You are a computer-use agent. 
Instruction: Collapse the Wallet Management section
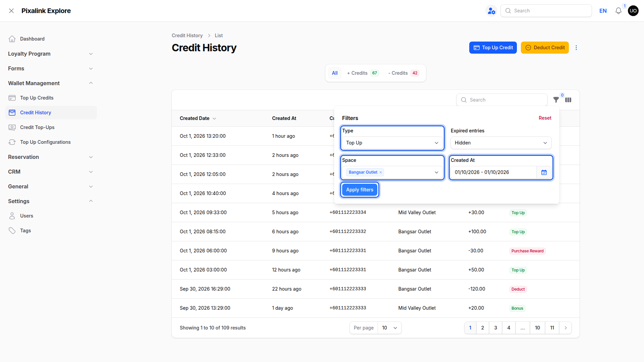coord(51,83)
